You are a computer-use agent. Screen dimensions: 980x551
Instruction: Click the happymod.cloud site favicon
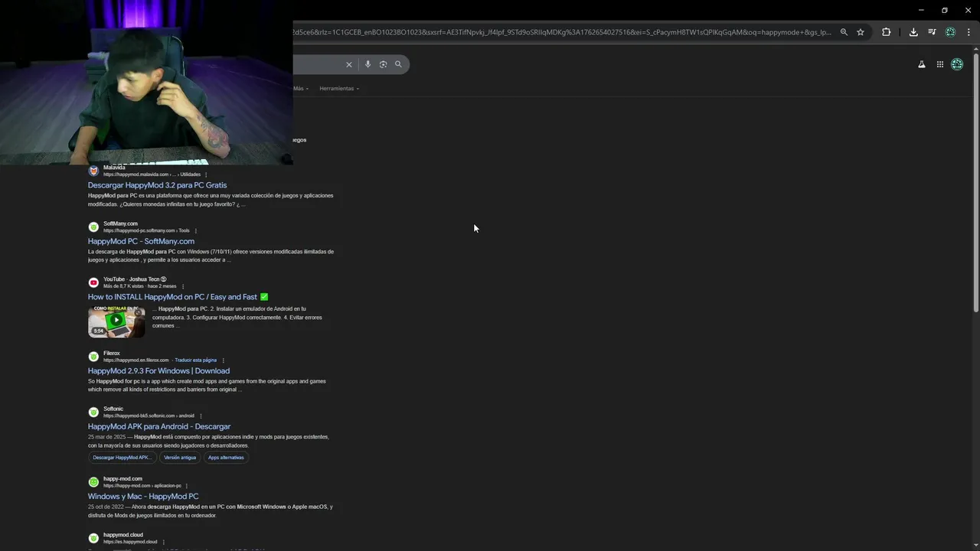coord(93,538)
